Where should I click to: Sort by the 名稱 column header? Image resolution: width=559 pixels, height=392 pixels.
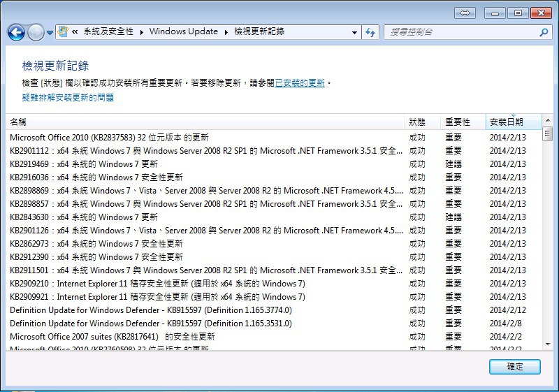click(205, 122)
